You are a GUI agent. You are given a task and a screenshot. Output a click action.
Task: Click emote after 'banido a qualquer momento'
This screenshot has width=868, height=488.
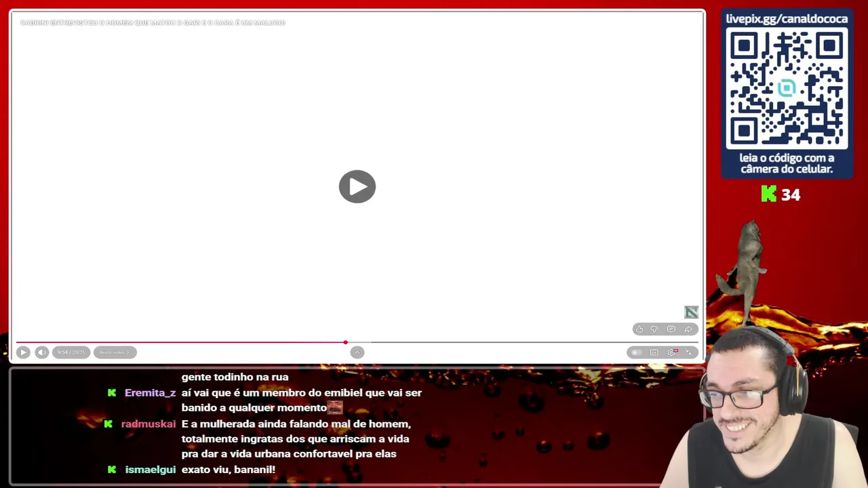335,408
